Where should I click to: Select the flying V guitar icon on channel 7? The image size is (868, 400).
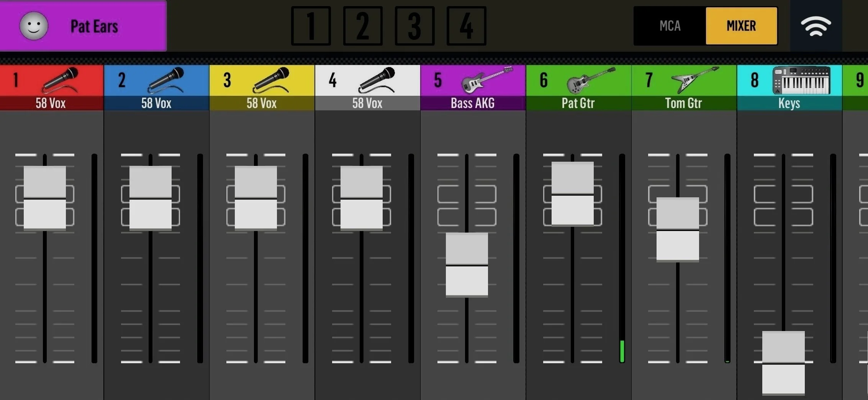[695, 80]
